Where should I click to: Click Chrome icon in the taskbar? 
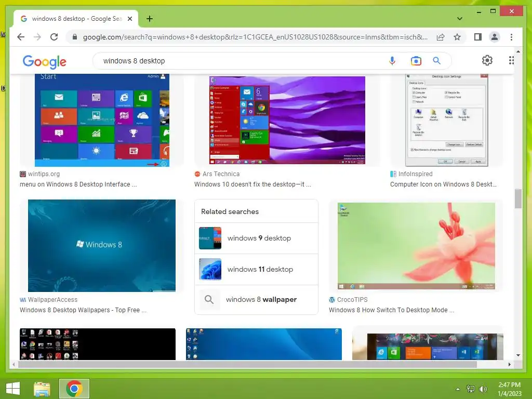coord(74,389)
